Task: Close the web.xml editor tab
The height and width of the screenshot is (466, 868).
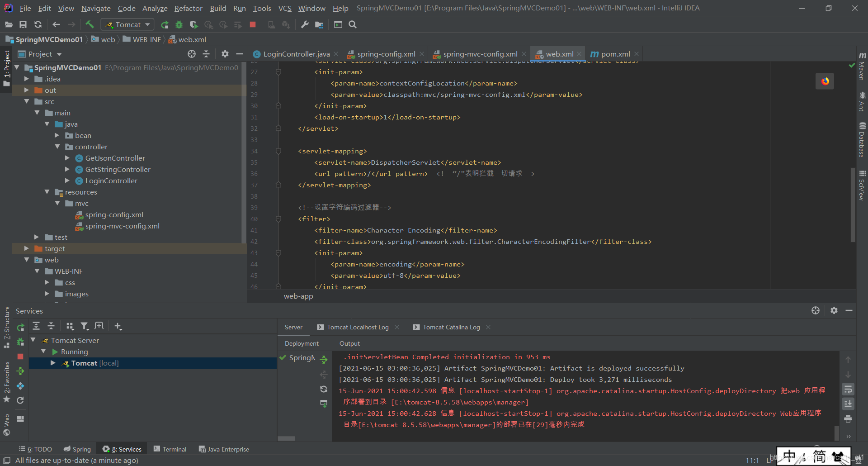Action: 579,54
